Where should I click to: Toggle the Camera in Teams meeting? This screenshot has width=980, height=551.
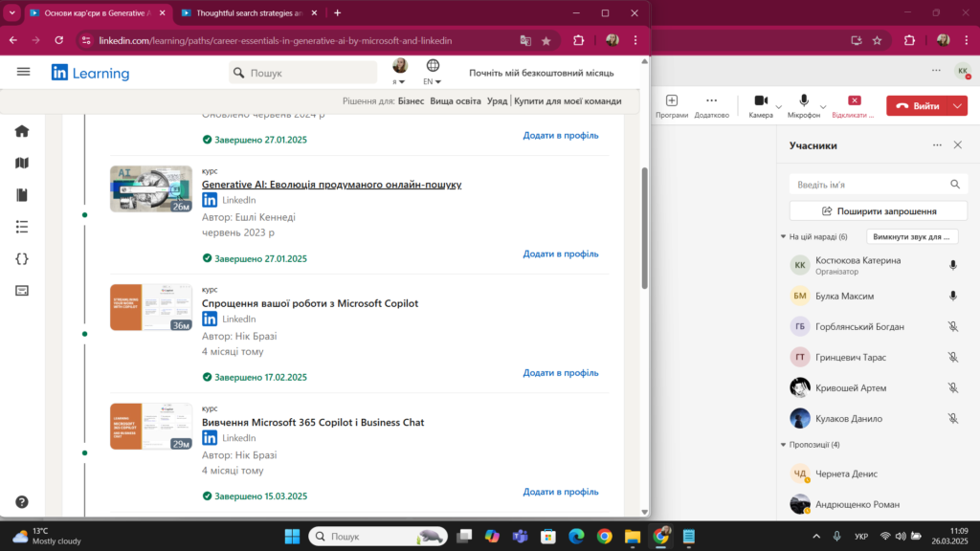pyautogui.click(x=761, y=105)
